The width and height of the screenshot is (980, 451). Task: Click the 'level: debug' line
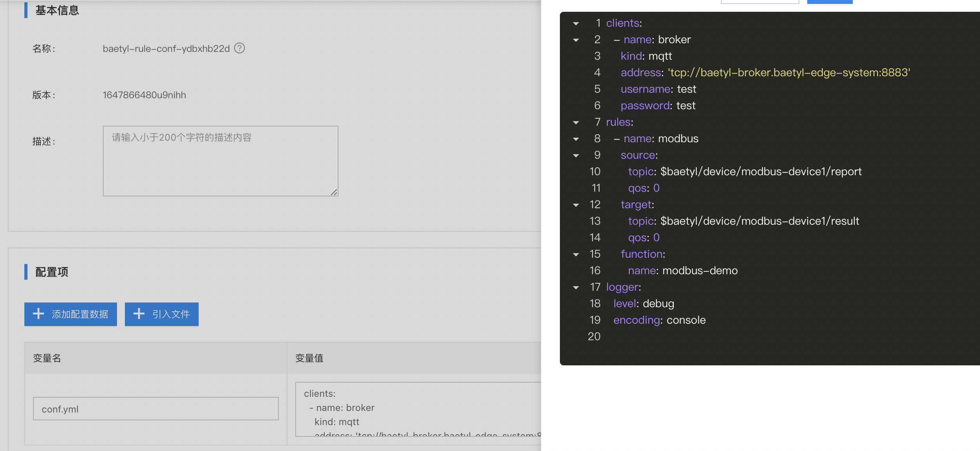[x=644, y=304]
